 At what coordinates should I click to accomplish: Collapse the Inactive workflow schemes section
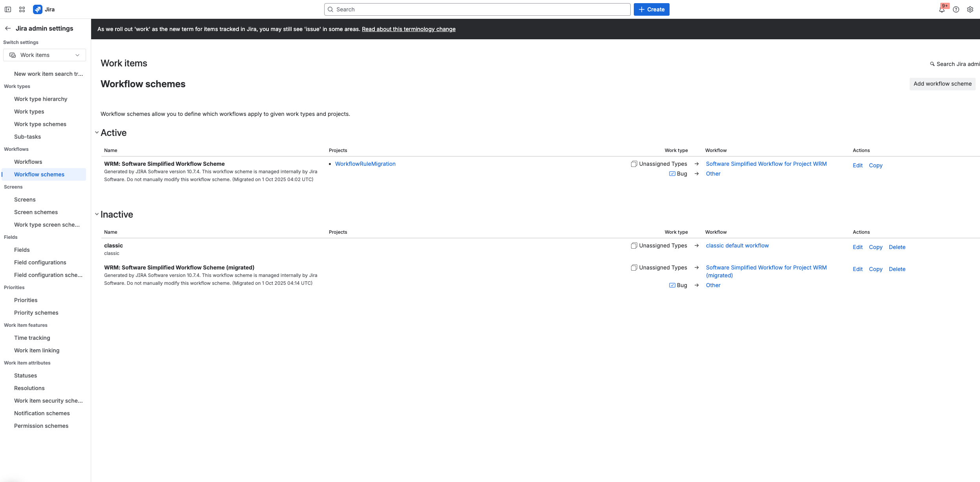[x=97, y=214]
